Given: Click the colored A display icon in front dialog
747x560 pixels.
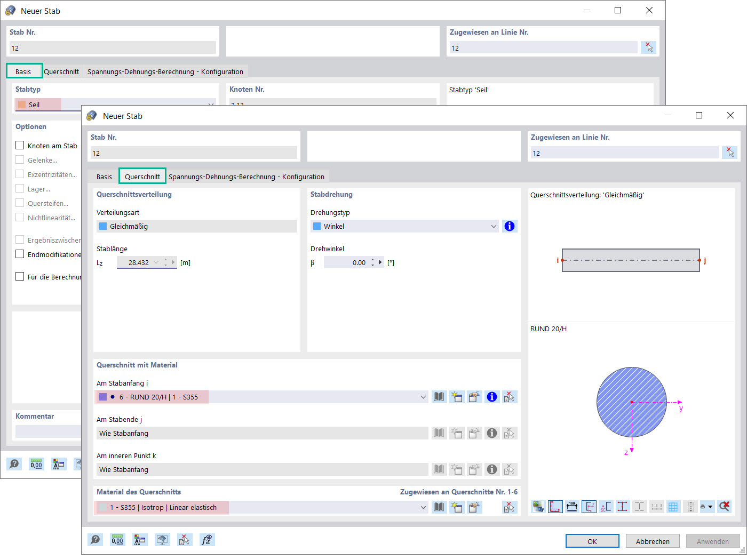Looking at the screenshot, I should coord(140,540).
